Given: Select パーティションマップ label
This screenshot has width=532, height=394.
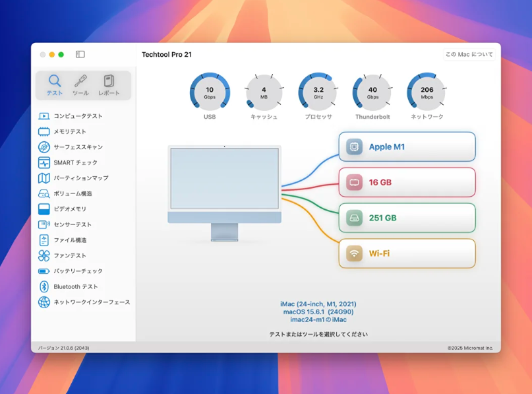Looking at the screenshot, I should 81,178.
